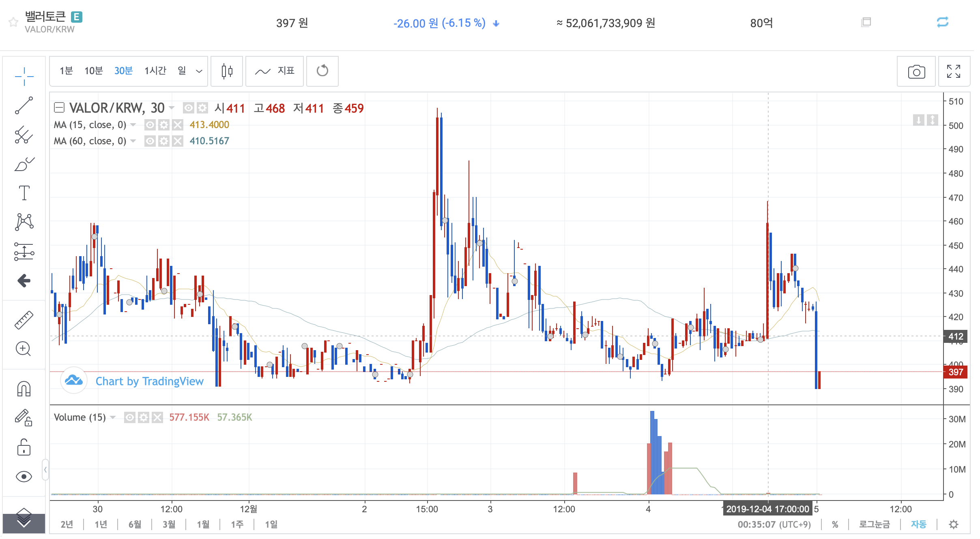Open the 지표 indicators button
Viewport: 980px width, 539px height.
click(x=275, y=71)
